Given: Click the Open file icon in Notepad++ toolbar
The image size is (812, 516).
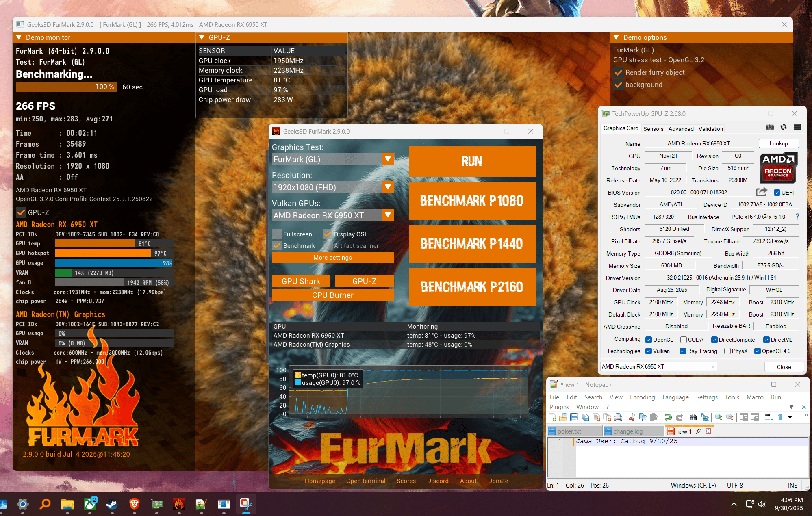Looking at the screenshot, I should [563, 417].
